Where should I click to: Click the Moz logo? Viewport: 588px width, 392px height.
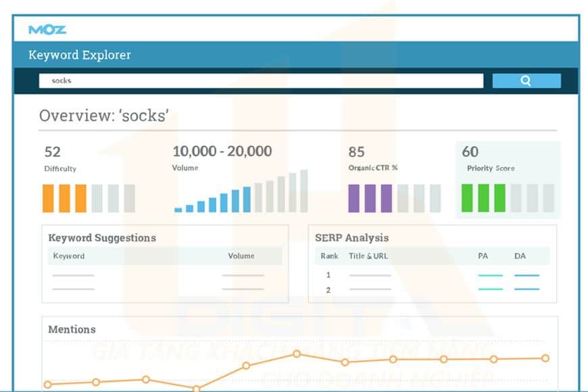(47, 30)
